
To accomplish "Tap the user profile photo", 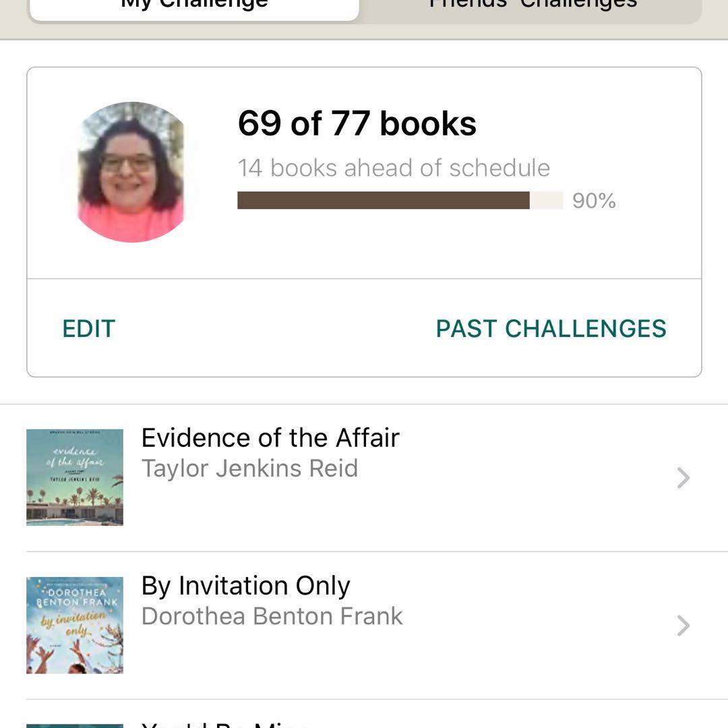I will pyautogui.click(x=131, y=172).
